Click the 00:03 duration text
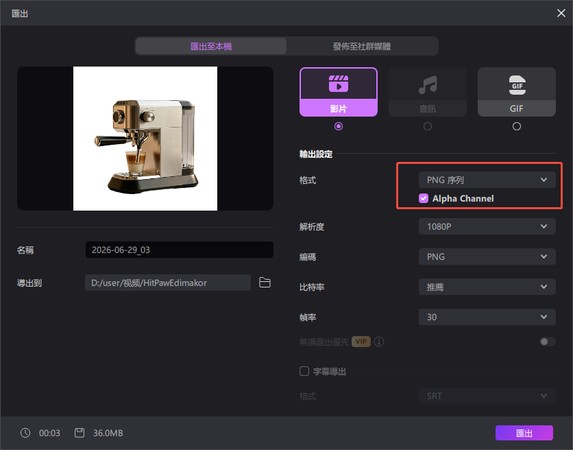Screen dimensions: 573x450 point(49,433)
